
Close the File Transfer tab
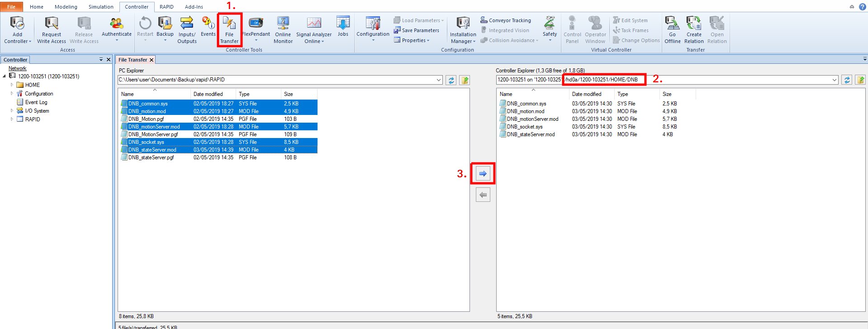pyautogui.click(x=152, y=60)
